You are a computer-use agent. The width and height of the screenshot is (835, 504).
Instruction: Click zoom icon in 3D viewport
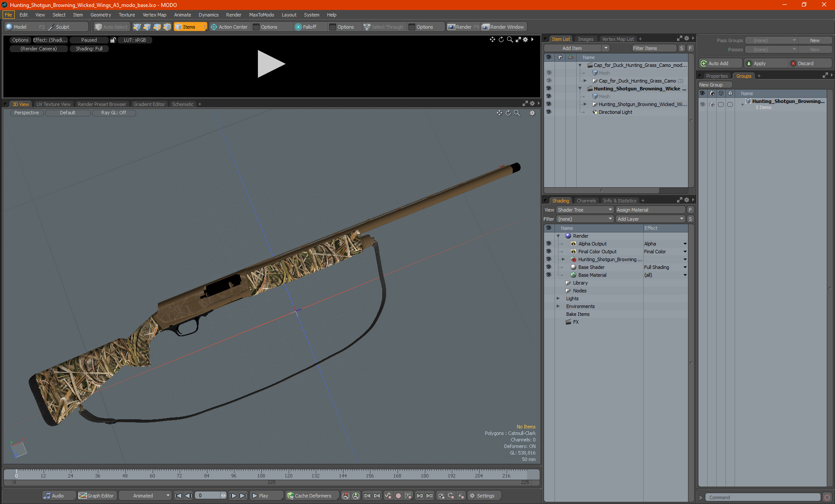[517, 113]
